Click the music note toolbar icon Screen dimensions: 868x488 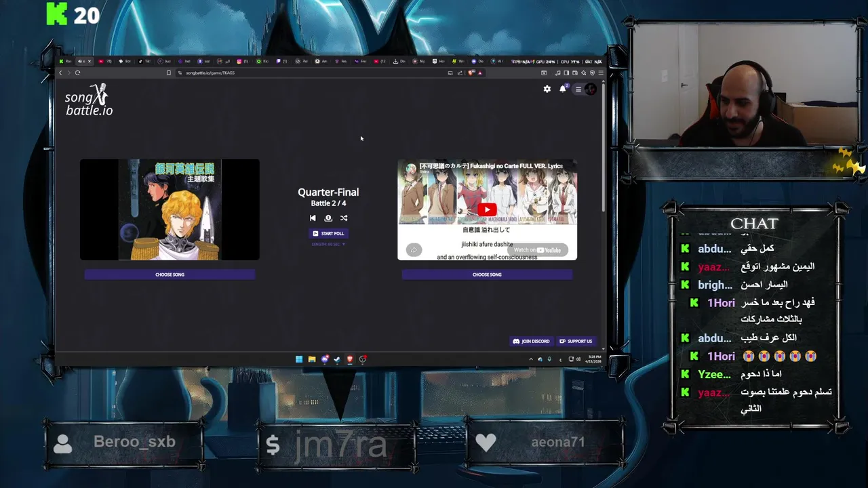[558, 73]
